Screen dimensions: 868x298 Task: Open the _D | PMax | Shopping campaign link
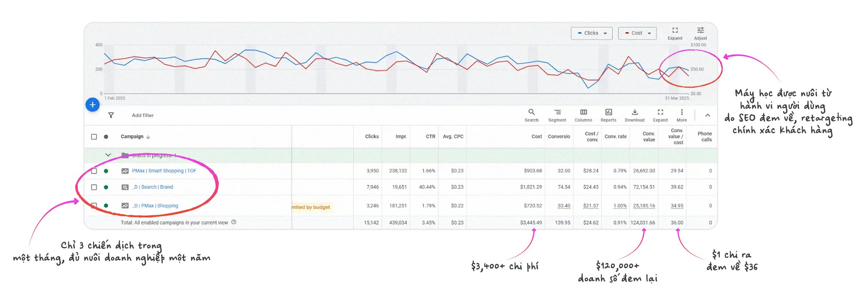tap(155, 206)
